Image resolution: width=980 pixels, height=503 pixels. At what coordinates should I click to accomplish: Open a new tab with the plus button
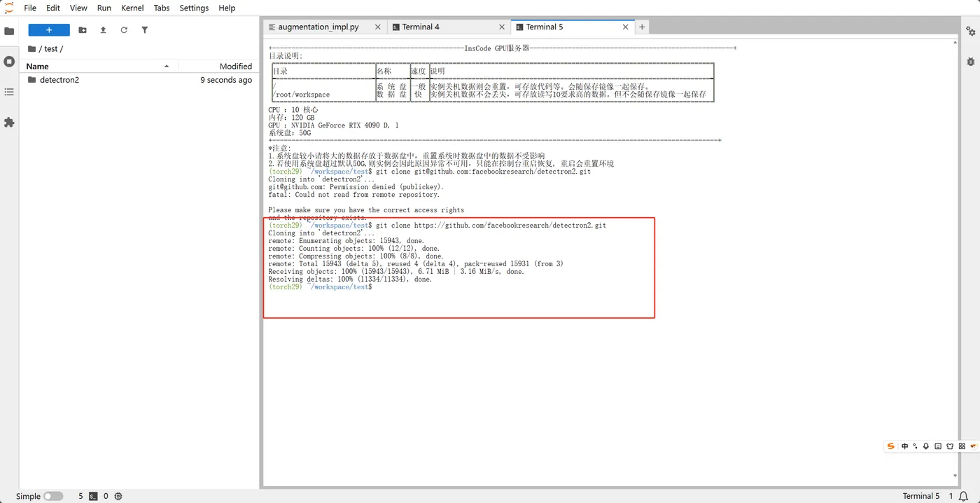(642, 26)
